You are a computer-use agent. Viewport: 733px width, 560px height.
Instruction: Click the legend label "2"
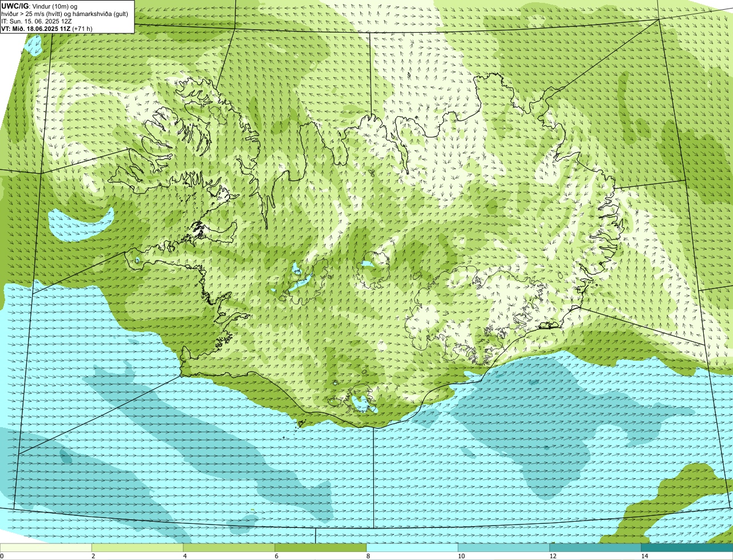93,556
